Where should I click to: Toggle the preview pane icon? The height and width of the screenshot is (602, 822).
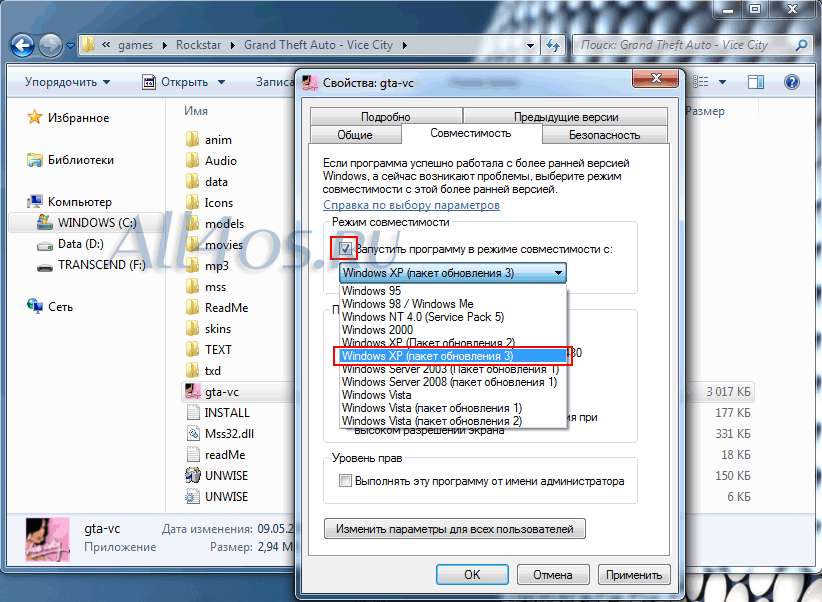coord(756,82)
